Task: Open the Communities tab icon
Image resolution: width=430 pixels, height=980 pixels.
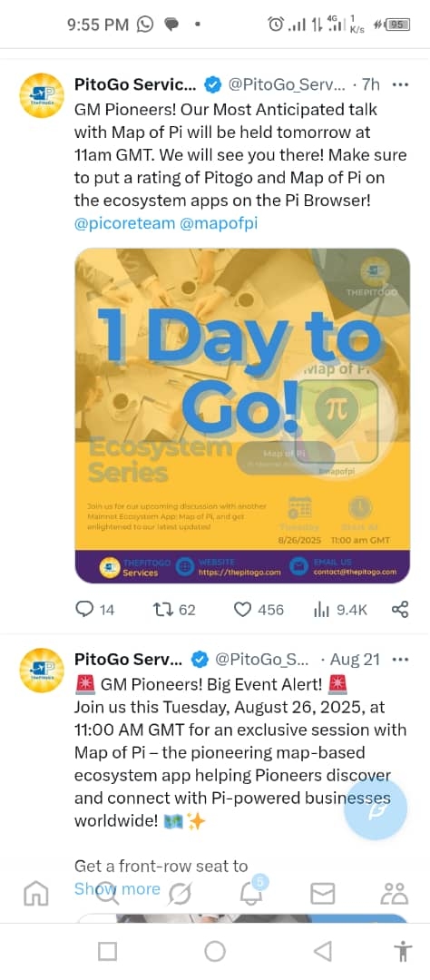Action: [x=395, y=894]
